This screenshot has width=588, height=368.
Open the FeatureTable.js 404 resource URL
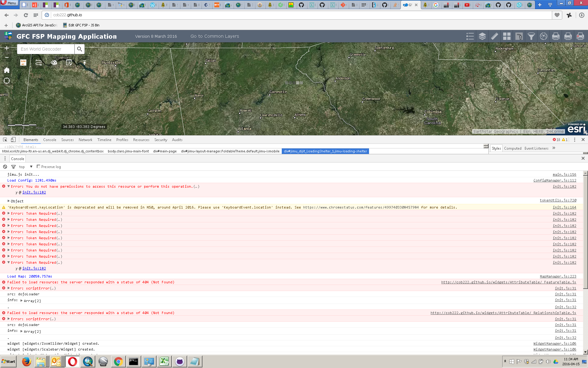point(509,282)
